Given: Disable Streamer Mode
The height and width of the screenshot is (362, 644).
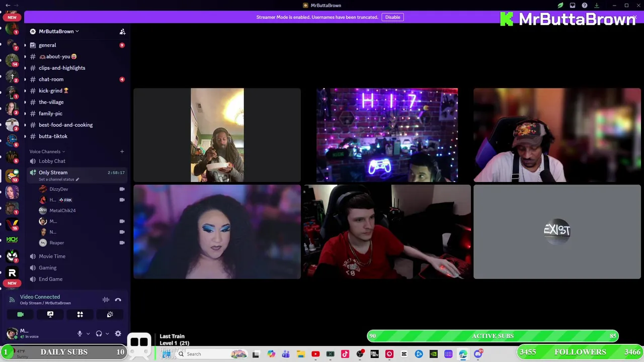Looking at the screenshot, I should (x=392, y=17).
